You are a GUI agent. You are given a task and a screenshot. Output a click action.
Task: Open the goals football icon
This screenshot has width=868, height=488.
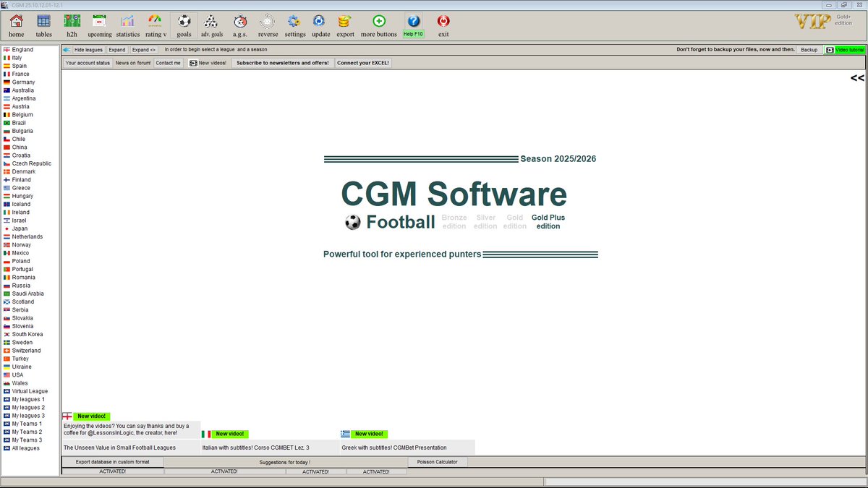[x=184, y=25]
